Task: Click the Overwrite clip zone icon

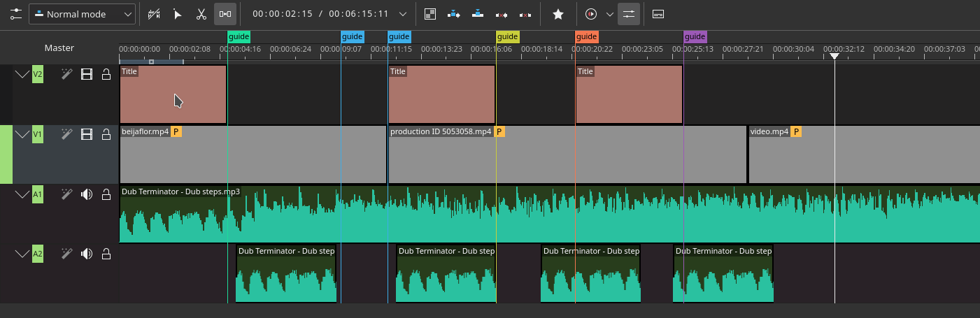Action: [x=478, y=14]
